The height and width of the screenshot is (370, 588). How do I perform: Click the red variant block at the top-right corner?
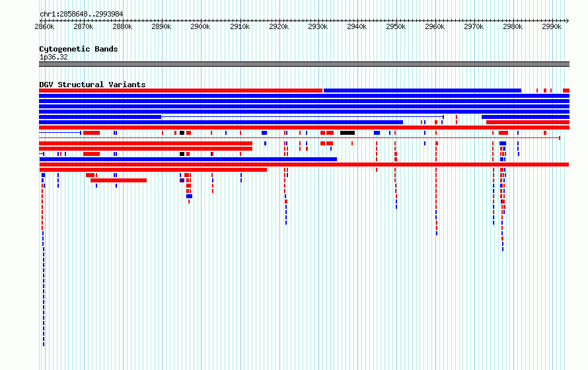pyautogui.click(x=566, y=91)
